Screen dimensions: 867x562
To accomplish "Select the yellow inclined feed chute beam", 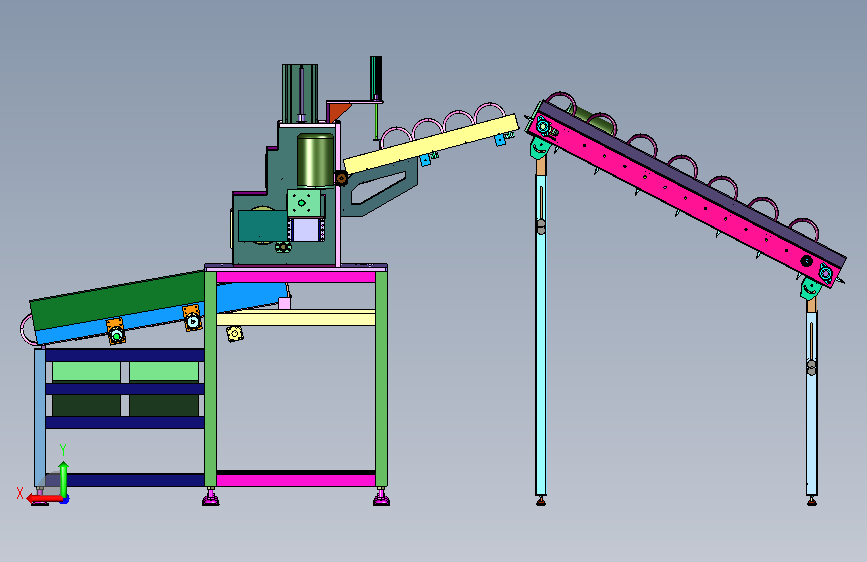I will click(x=431, y=143).
